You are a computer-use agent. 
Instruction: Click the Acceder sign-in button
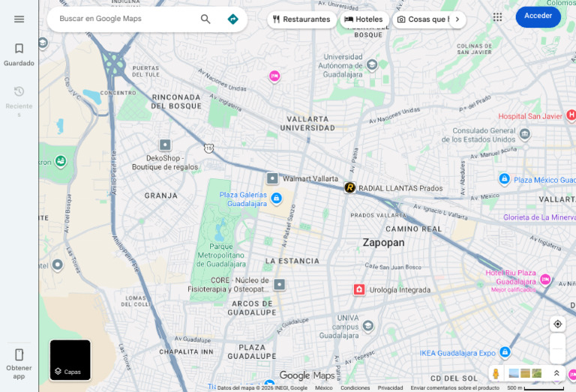coord(538,16)
